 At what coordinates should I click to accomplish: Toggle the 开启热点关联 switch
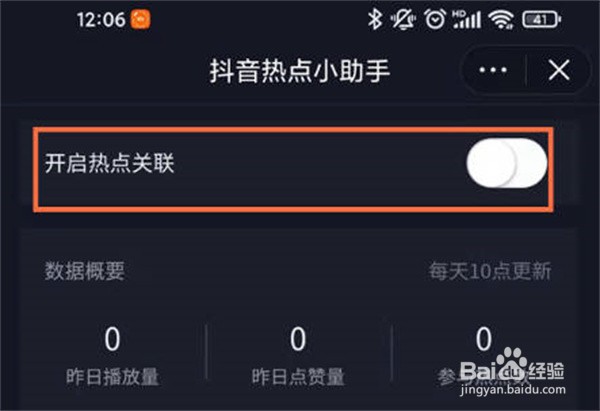click(507, 163)
